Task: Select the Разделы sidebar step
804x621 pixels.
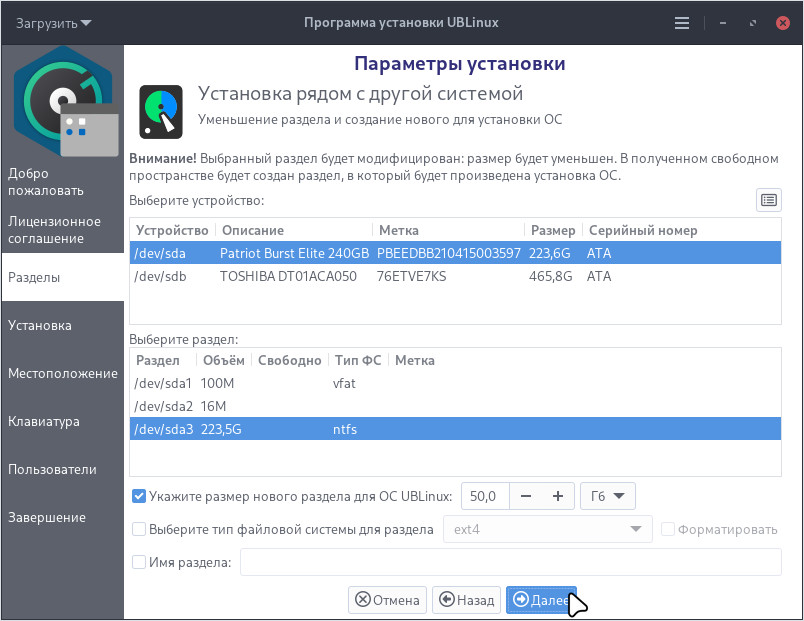Action: (x=63, y=277)
